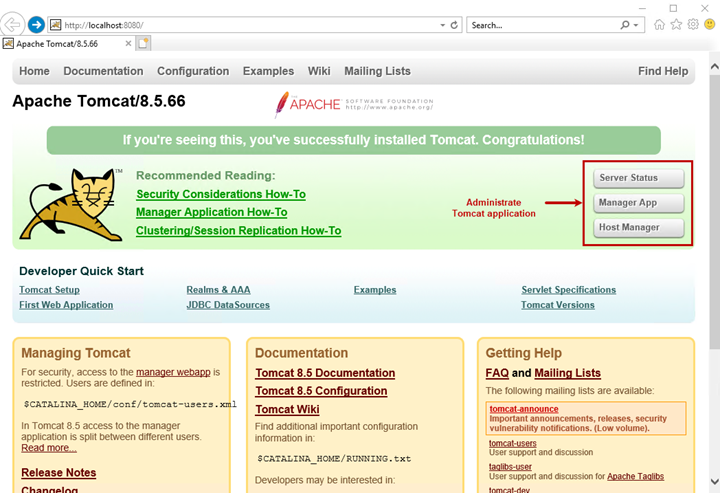Screen dimensions: 720x493
Task: Click the new tab button
Action: click(143, 44)
